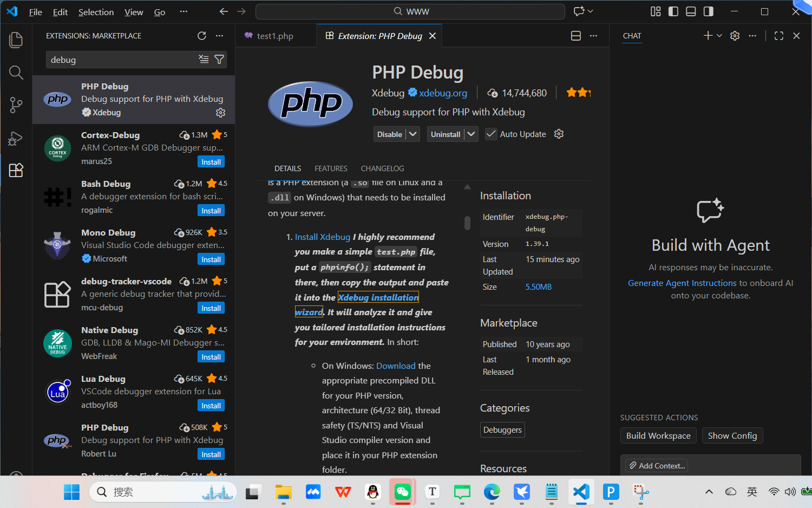Maximize the chat panel
This screenshot has width=812, height=508.
(779, 36)
